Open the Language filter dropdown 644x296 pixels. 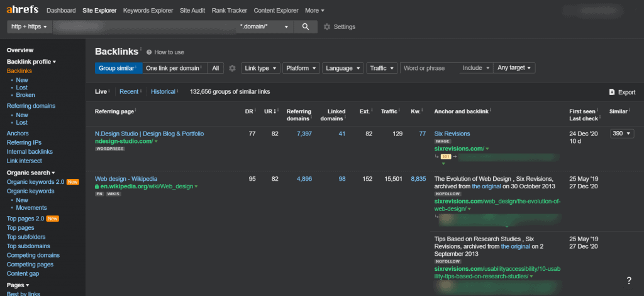click(343, 68)
